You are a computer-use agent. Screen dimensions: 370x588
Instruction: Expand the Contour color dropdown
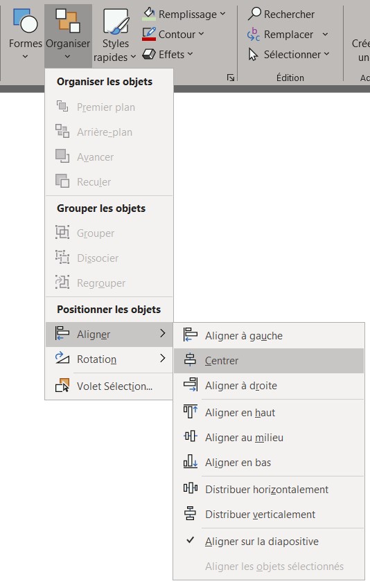pyautogui.click(x=201, y=34)
